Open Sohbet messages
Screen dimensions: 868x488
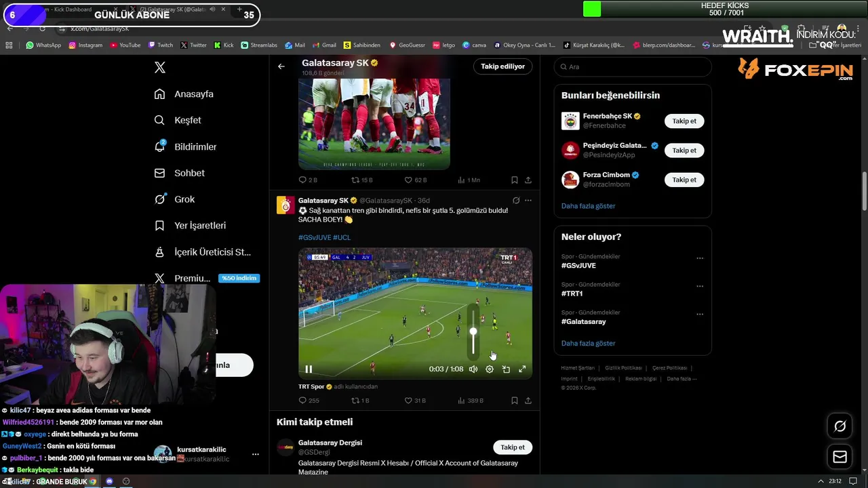click(x=179, y=173)
